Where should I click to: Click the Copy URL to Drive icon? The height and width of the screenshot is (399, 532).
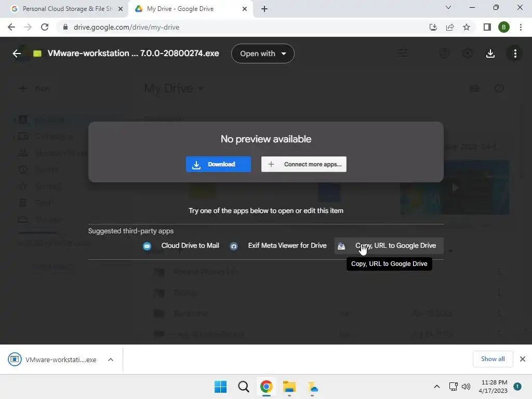tap(341, 246)
